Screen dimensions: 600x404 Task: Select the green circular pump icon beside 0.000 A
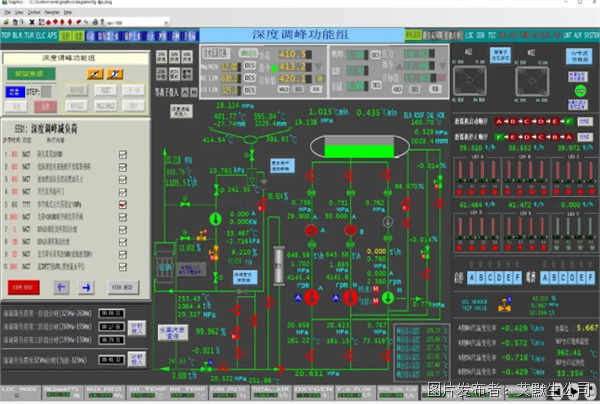(x=215, y=219)
